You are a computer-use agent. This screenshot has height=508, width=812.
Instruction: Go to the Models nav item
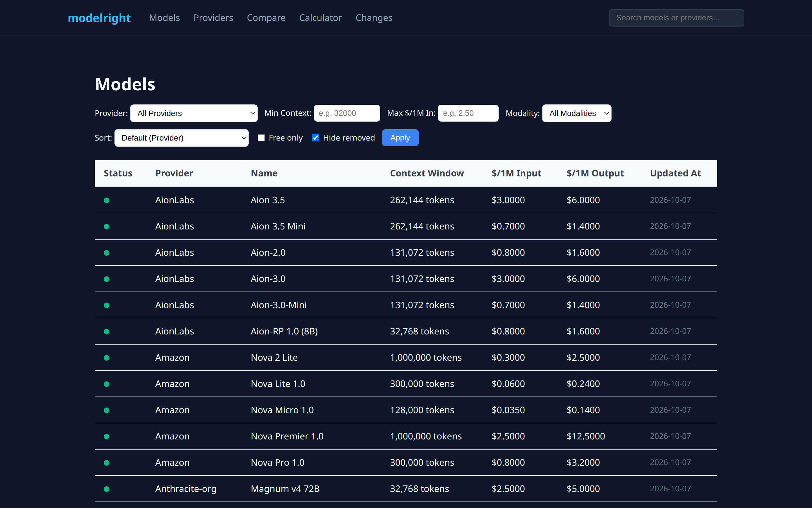[164, 18]
